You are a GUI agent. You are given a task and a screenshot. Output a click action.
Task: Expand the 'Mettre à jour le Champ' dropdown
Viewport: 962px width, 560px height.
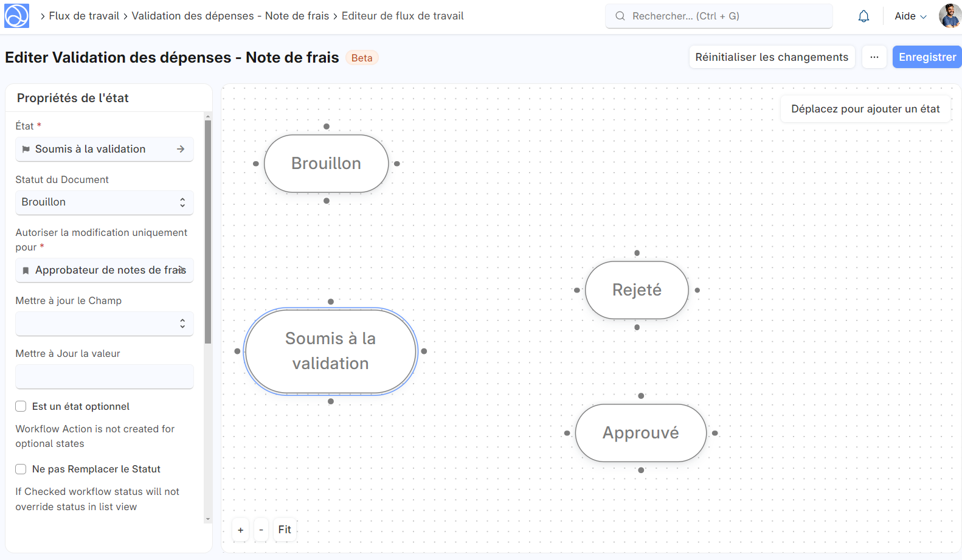[104, 323]
